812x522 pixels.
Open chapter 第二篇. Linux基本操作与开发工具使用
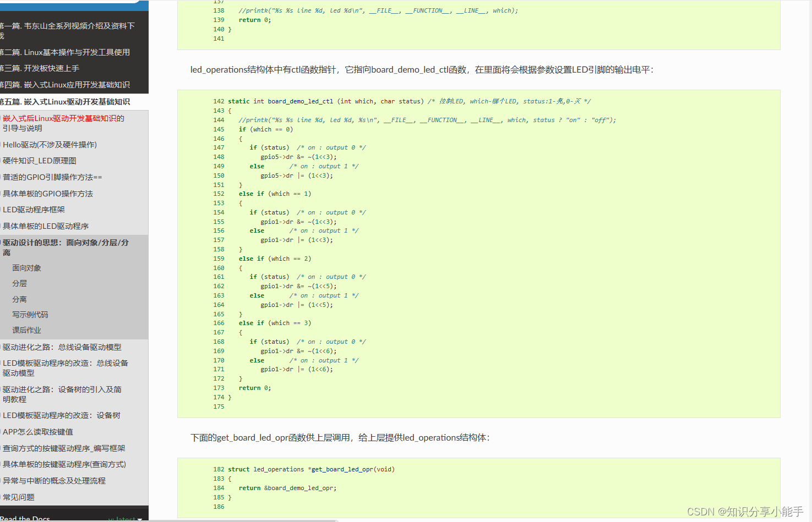coord(65,52)
